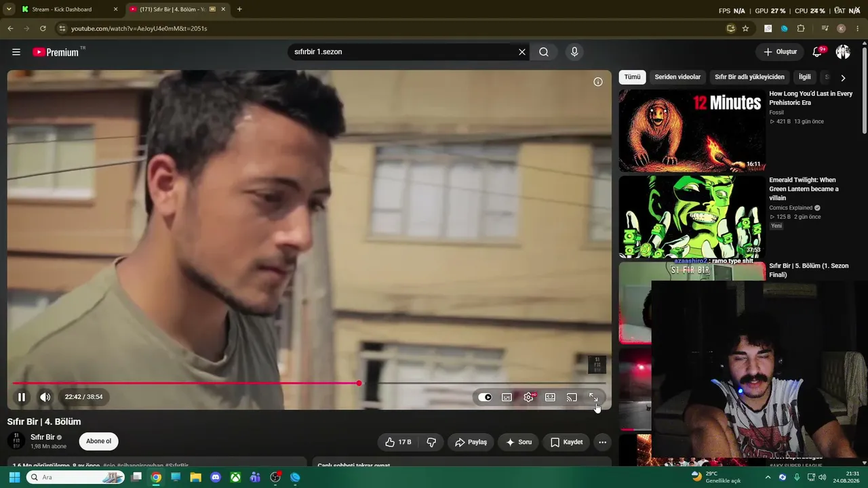Cast the video to a device

(x=572, y=397)
